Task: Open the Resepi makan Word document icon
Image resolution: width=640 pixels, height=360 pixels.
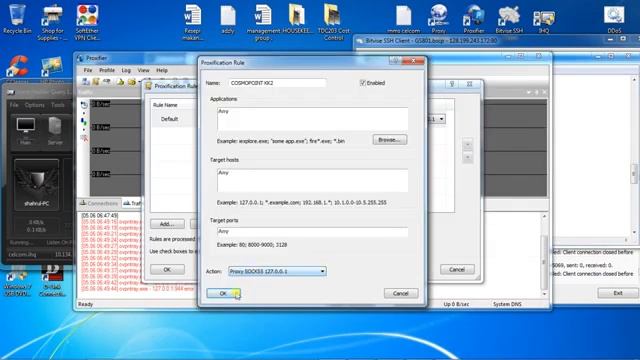Action: click(193, 22)
